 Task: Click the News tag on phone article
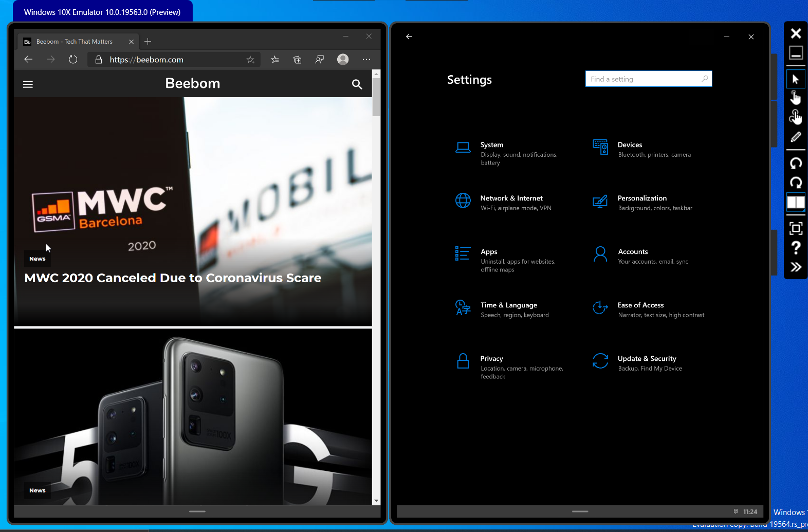(x=38, y=490)
